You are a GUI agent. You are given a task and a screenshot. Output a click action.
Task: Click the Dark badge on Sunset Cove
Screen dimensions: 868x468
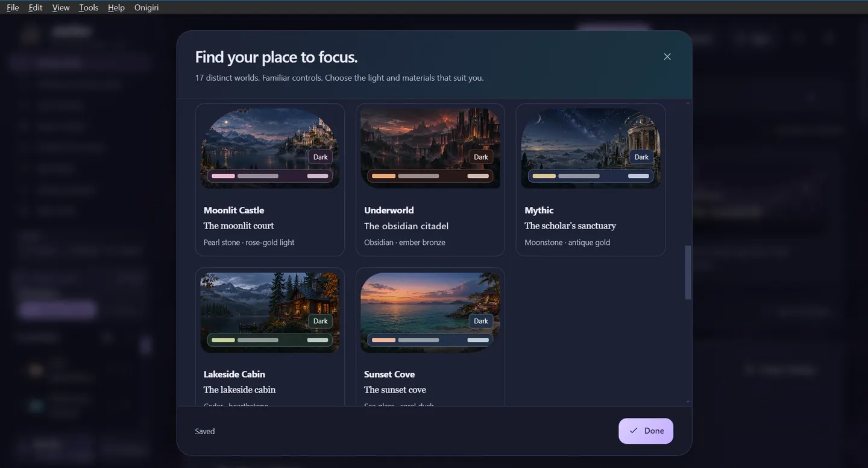pyautogui.click(x=481, y=321)
